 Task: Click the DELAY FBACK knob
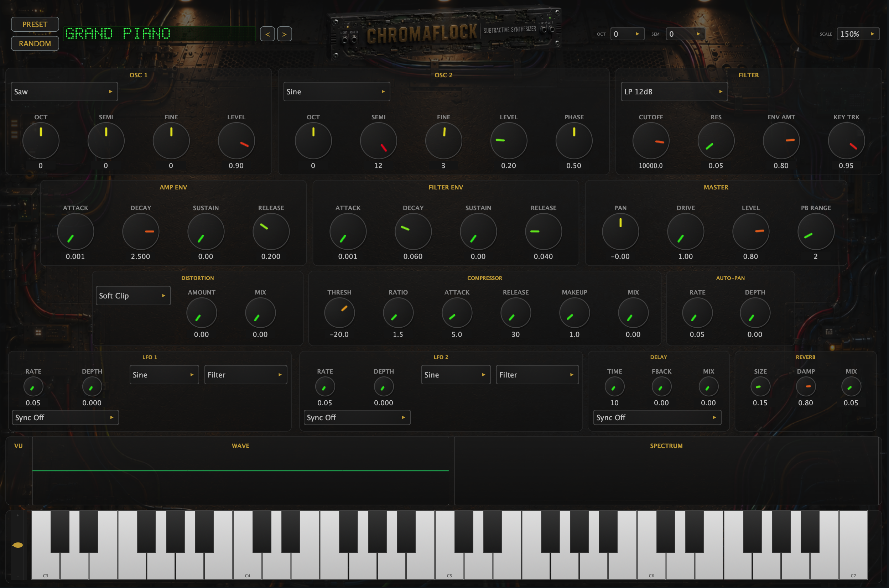point(661,387)
